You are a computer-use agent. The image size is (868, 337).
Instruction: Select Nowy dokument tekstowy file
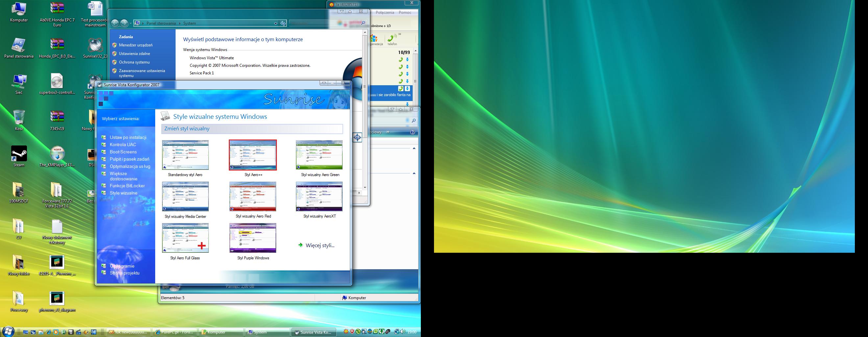(57, 231)
